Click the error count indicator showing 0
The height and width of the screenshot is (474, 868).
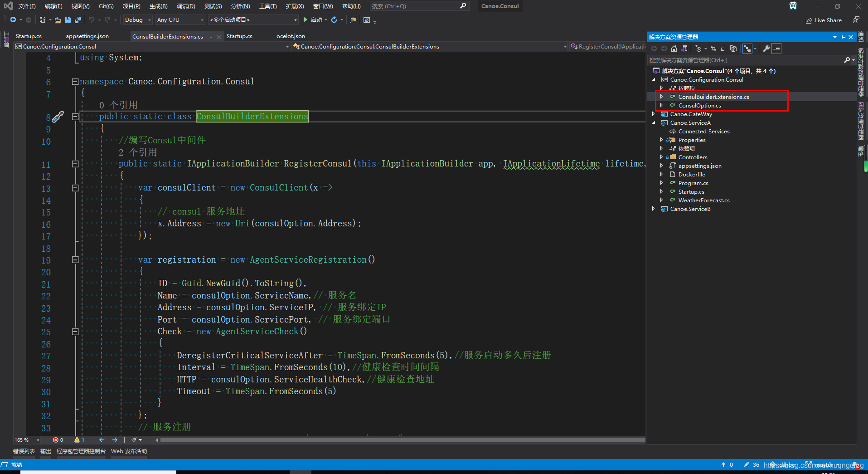[x=58, y=440]
